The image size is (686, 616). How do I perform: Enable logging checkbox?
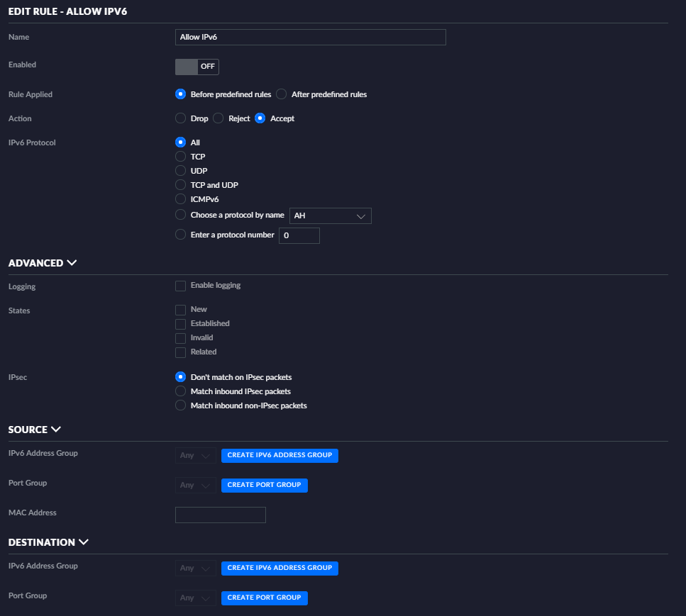coord(180,286)
